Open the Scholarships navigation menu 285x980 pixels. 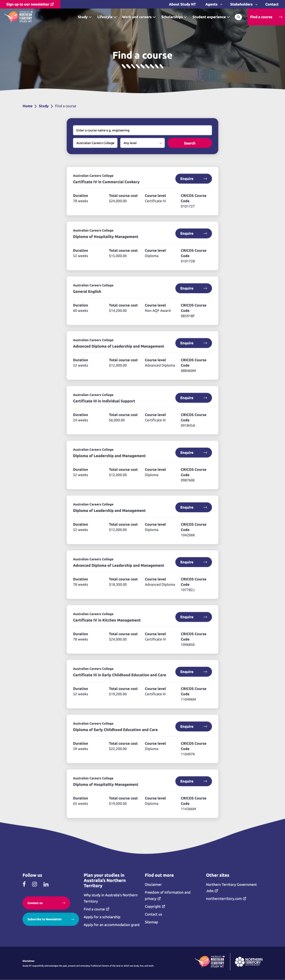pos(174,17)
